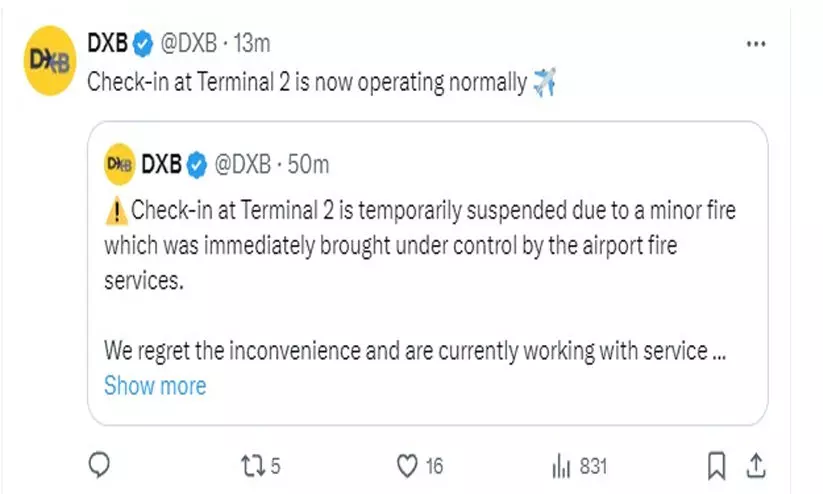The image size is (823, 494).
Task: Open the small DXB avatar in quoted tweet
Action: pos(119,163)
